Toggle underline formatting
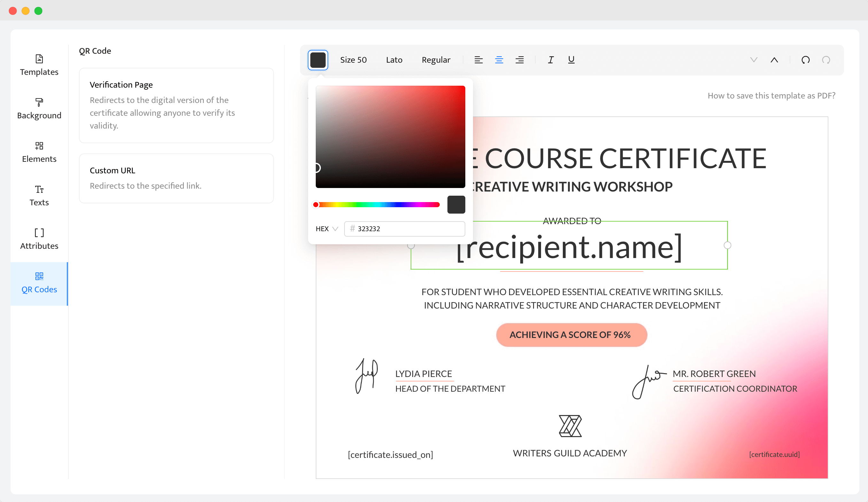Image resolution: width=868 pixels, height=502 pixels. tap(571, 60)
